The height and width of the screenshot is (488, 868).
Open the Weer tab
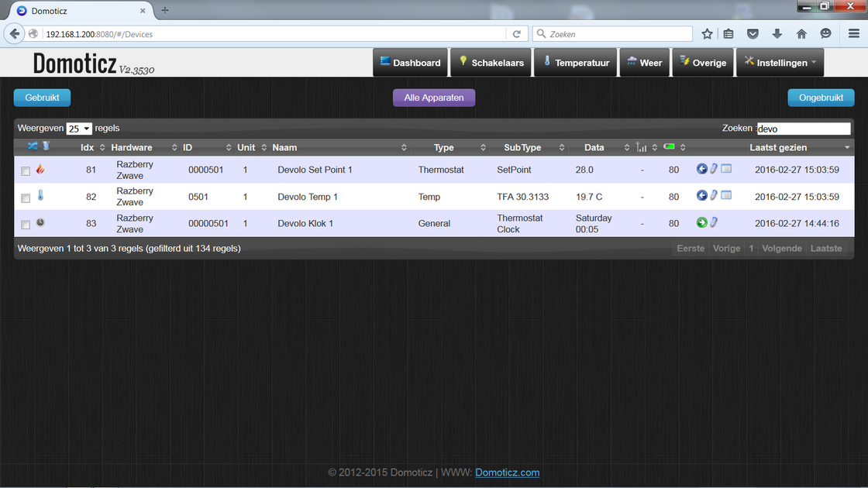pyautogui.click(x=644, y=63)
